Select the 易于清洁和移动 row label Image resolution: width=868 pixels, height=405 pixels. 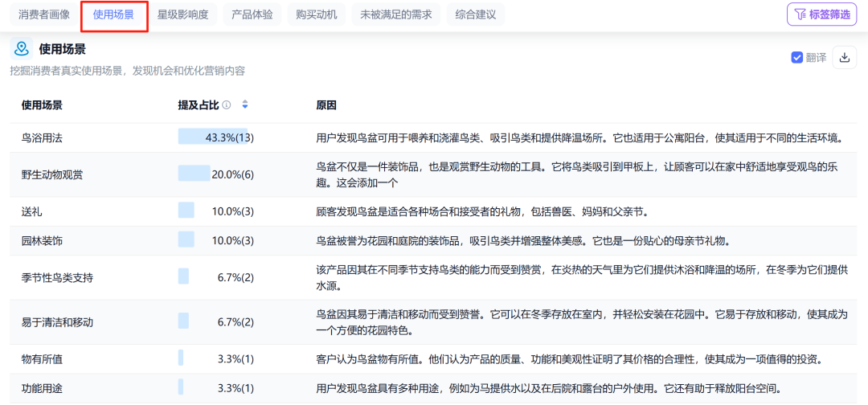pyautogui.click(x=58, y=322)
